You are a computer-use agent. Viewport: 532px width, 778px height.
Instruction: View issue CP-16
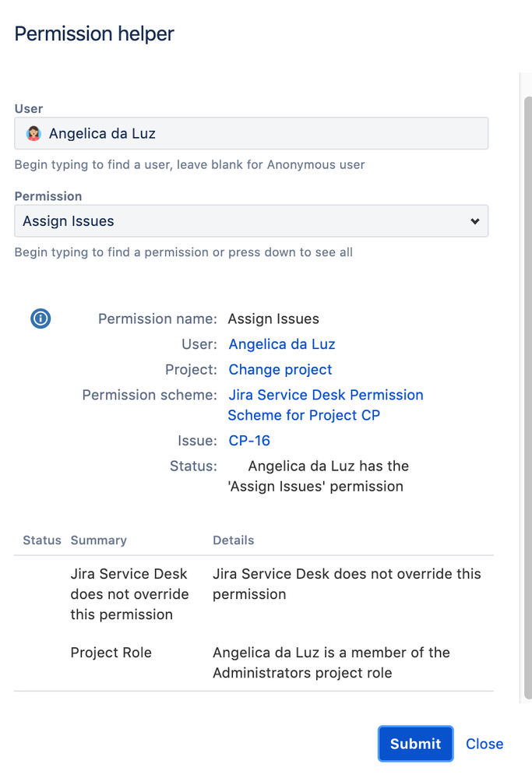(x=248, y=440)
